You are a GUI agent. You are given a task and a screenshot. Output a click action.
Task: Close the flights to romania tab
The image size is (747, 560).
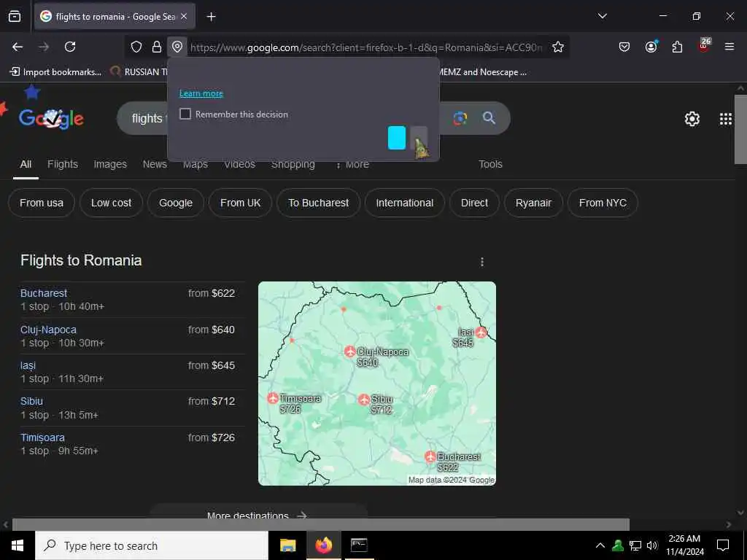(184, 16)
